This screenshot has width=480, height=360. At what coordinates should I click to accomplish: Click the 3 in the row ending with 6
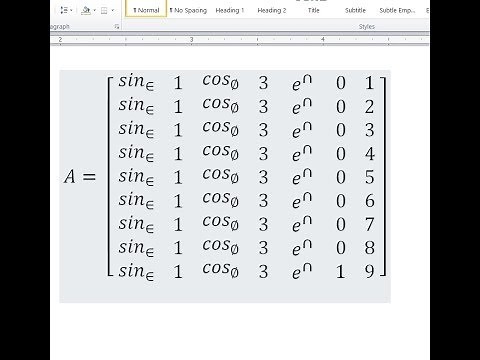[x=263, y=201]
